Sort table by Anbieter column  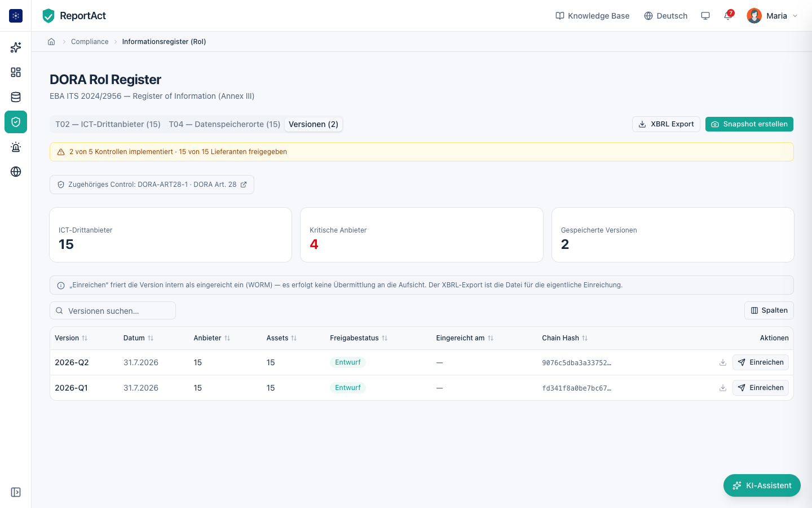pos(212,338)
